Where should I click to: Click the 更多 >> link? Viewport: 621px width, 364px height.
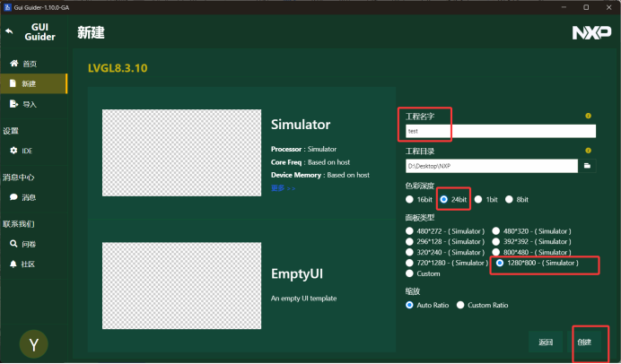(284, 188)
